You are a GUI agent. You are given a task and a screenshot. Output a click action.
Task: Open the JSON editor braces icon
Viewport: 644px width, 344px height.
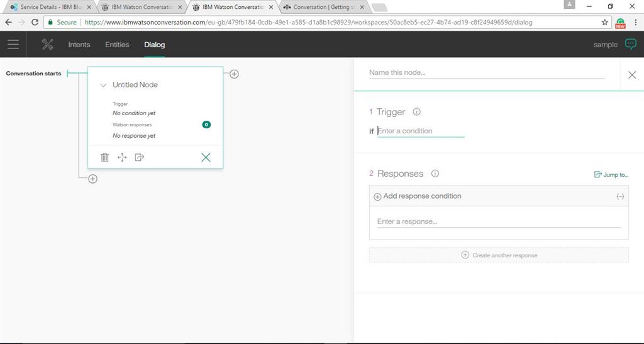pos(620,197)
